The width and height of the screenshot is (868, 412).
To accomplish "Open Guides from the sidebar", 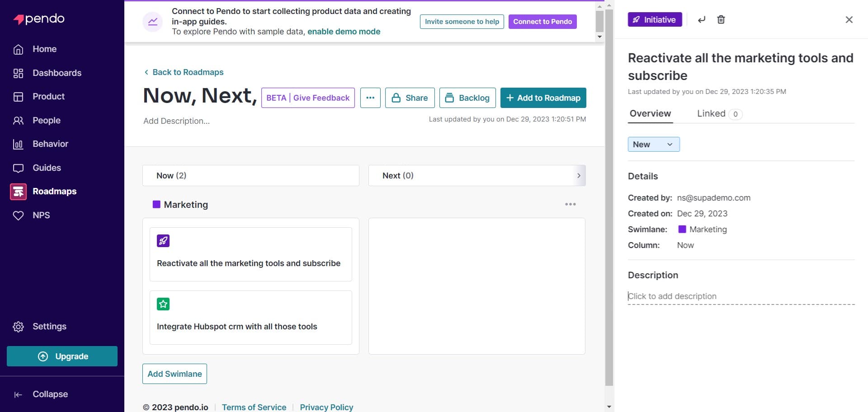I will pyautogui.click(x=46, y=168).
